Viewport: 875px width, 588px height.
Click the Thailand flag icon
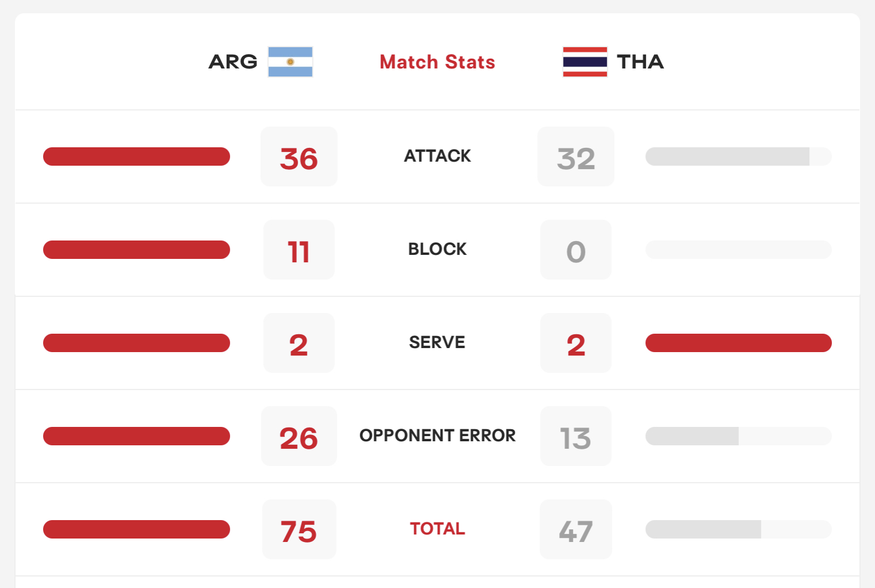[585, 62]
